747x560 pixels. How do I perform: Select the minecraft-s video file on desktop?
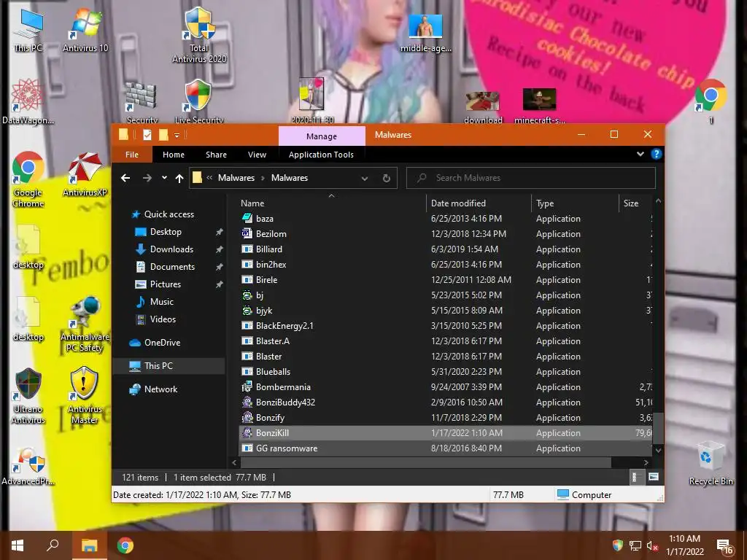click(539, 106)
